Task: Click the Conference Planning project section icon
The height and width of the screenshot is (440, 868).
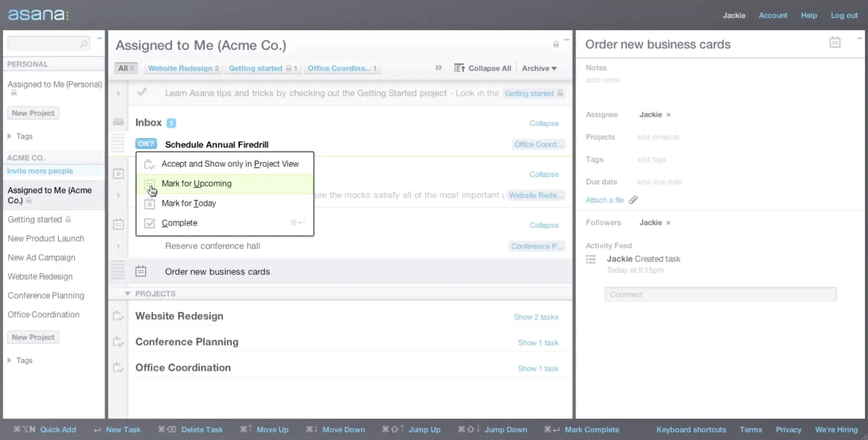Action: pyautogui.click(x=118, y=342)
